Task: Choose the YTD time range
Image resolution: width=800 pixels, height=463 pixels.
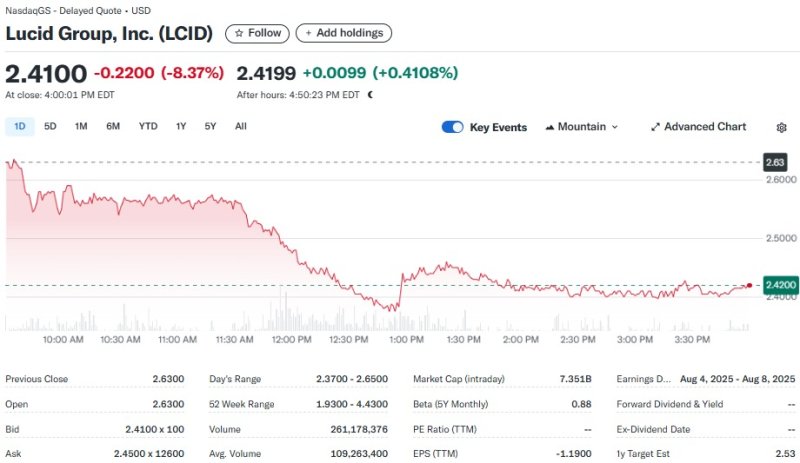Action: click(148, 126)
